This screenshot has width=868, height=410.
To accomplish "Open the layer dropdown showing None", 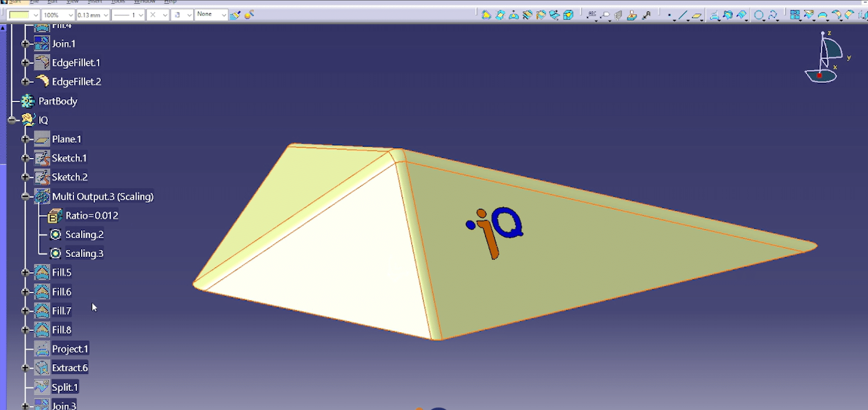I will (x=223, y=15).
